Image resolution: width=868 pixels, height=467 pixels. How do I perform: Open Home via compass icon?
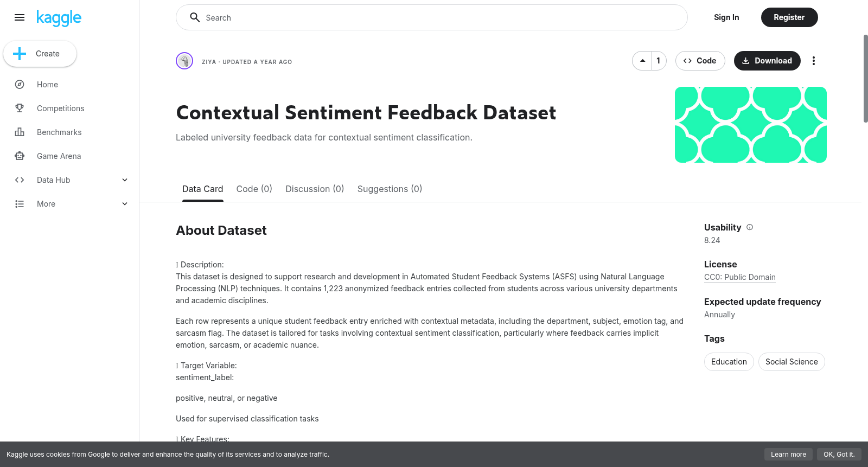pos(20,85)
